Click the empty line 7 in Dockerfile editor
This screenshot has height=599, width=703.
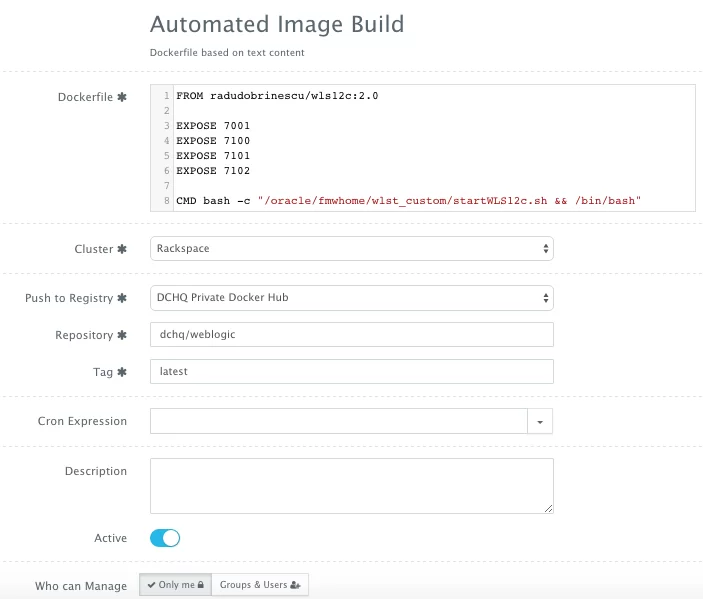coord(434,186)
